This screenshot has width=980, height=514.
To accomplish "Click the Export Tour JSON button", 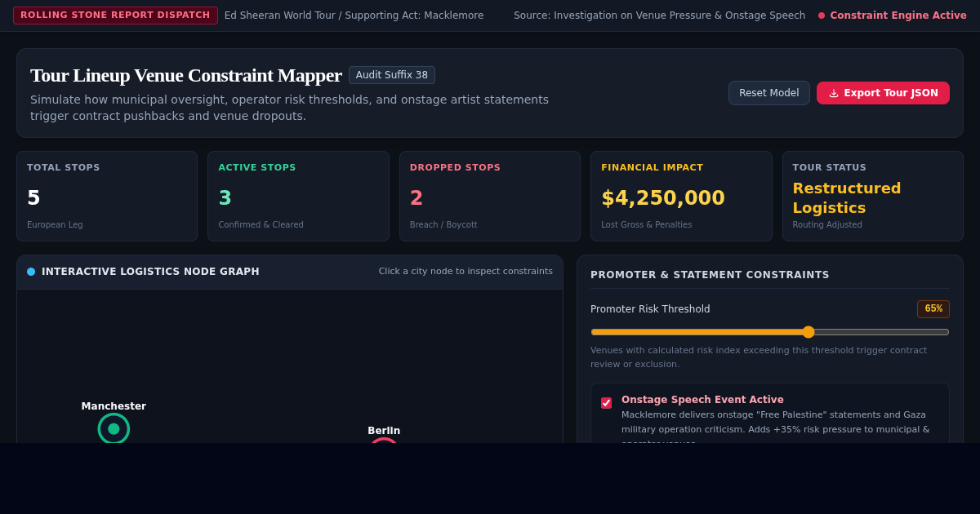I will pos(883,93).
